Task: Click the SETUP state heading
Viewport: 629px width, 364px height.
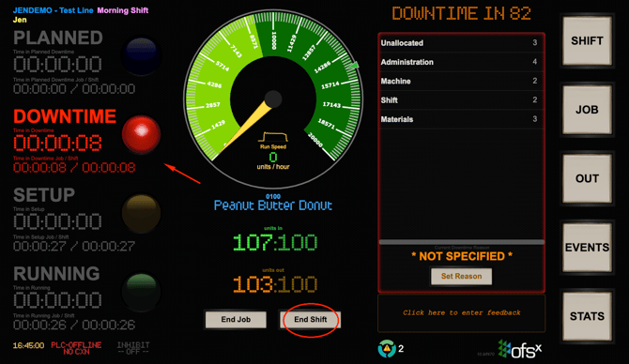Action: pyautogui.click(x=44, y=195)
